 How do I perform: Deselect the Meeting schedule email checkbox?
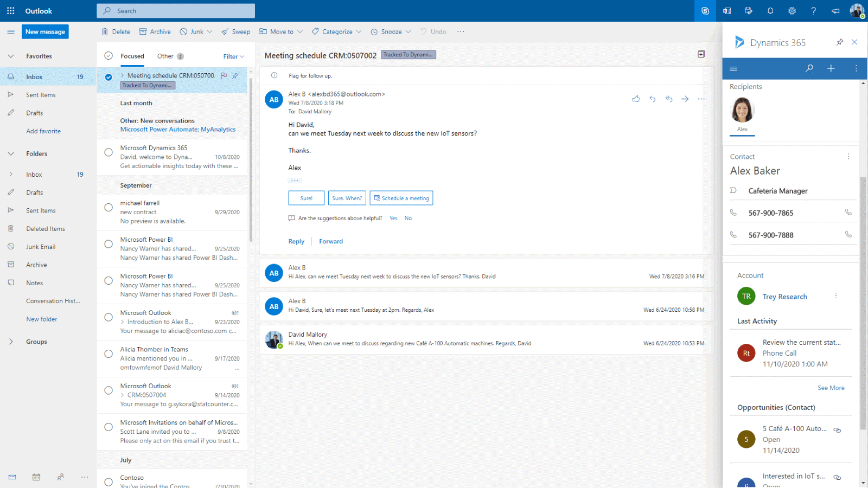pyautogui.click(x=108, y=77)
